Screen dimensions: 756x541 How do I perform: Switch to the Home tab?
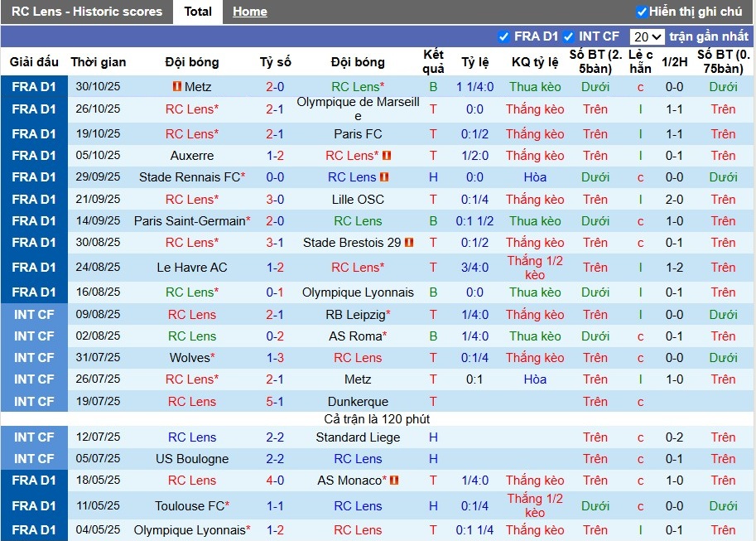pyautogui.click(x=249, y=12)
